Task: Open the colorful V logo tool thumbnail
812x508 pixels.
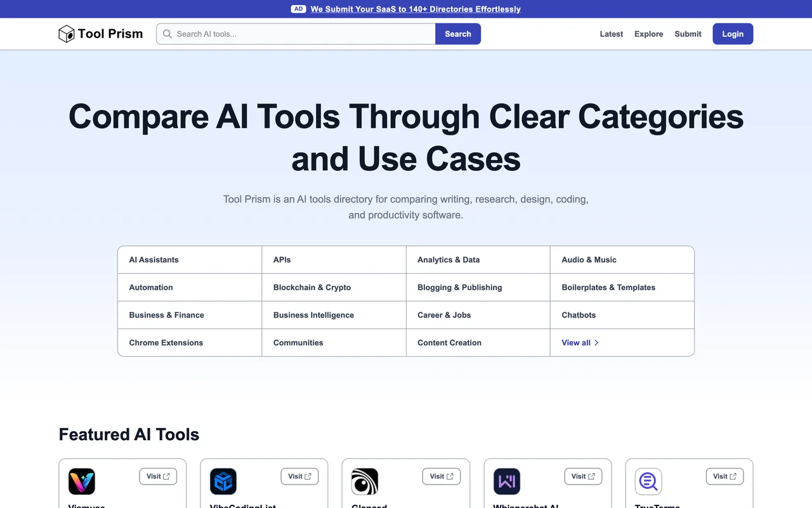Action: click(x=82, y=482)
